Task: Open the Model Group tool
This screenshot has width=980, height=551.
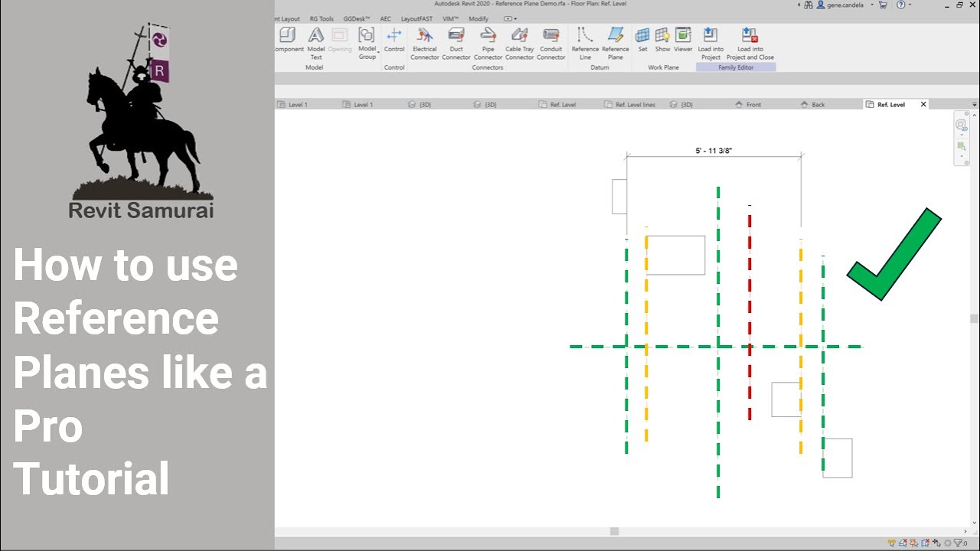Action: point(367,42)
